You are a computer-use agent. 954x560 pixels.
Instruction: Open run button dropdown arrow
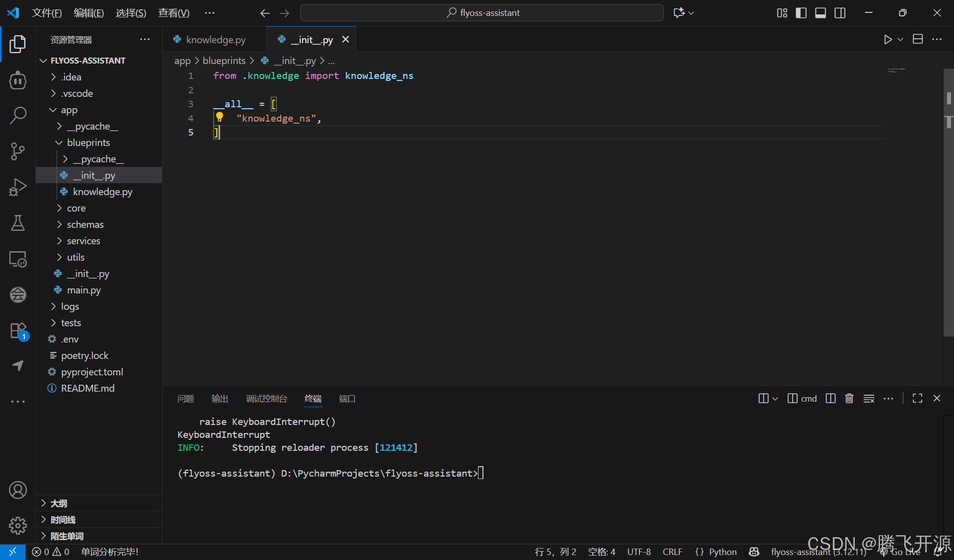coord(900,39)
